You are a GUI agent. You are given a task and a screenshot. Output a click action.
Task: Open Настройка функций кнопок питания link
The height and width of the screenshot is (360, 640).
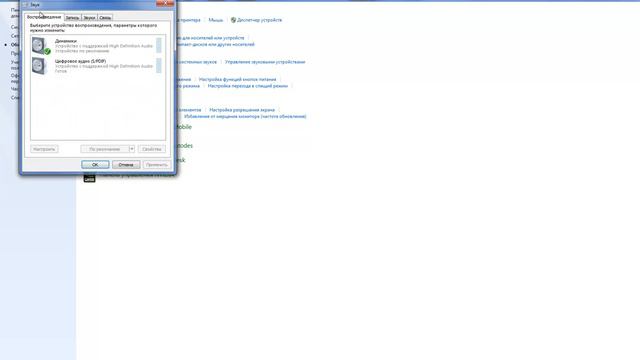point(237,79)
